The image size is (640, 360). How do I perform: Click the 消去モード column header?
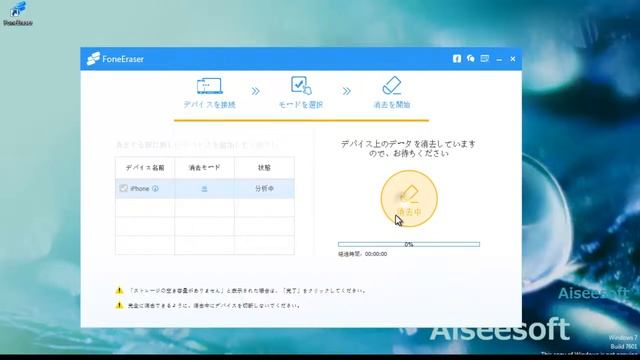click(204, 167)
